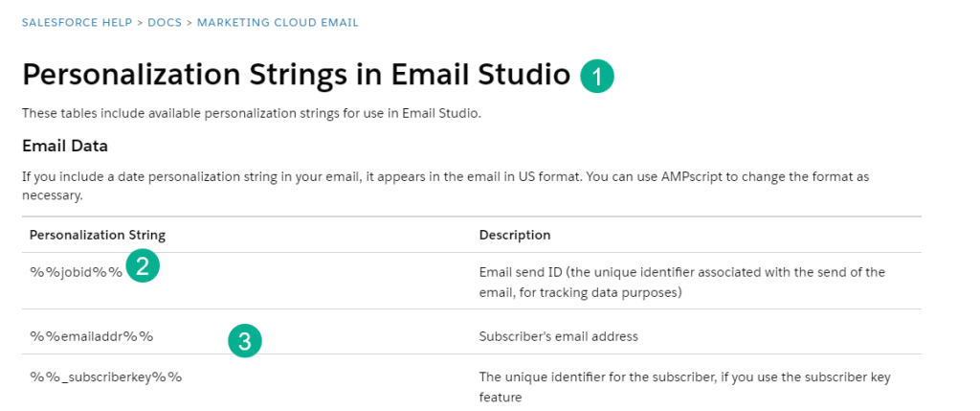Click the Personalization String column header
Screen dimensions: 980x411
98,235
